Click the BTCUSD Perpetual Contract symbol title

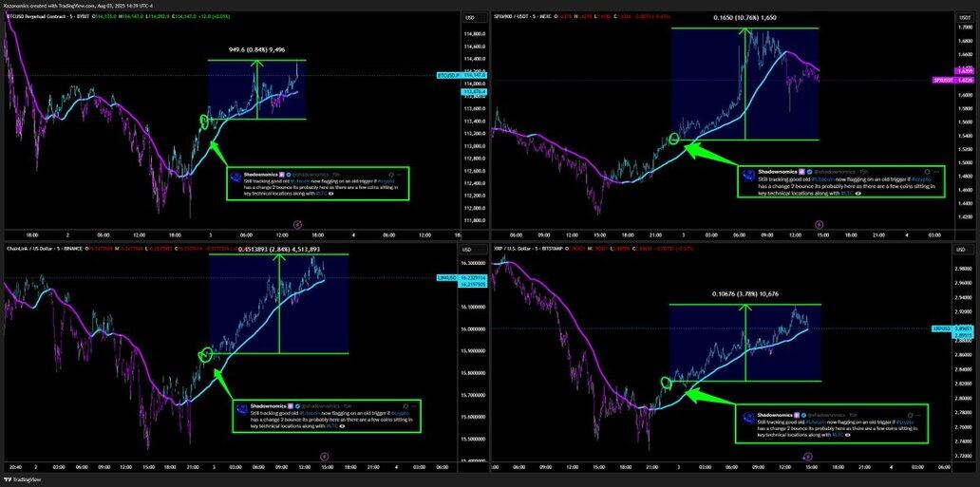click(40, 17)
